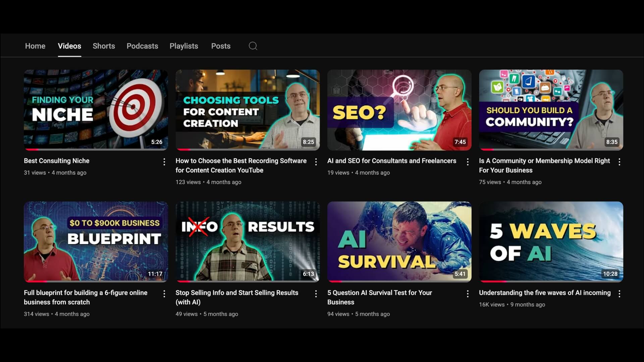
Task: Click the 8:35 duration badge
Action: (612, 142)
